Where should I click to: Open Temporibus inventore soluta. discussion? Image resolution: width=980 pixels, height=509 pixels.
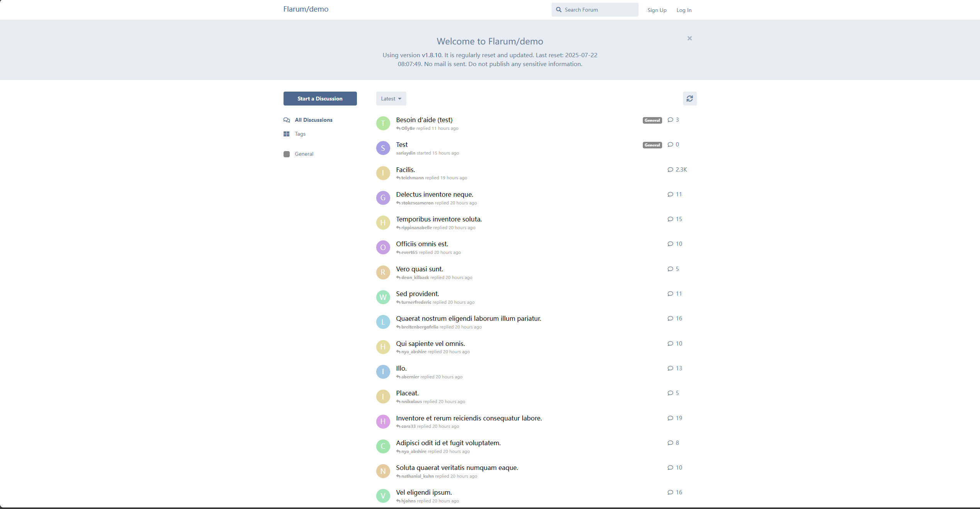pos(439,219)
